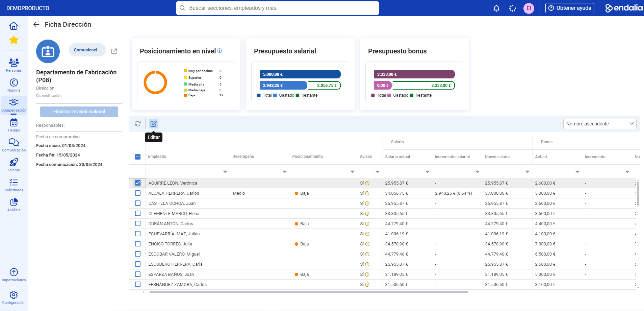Click the endalia logo
This screenshot has height=311, width=644.
coord(624,8)
